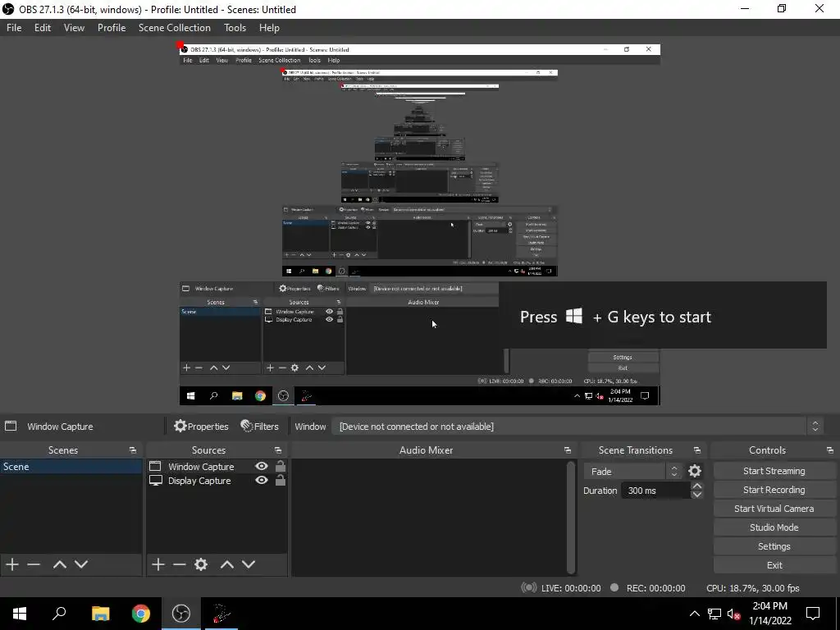Open File Explorer from taskbar
Image resolution: width=840 pixels, height=630 pixels.
[x=100, y=614]
